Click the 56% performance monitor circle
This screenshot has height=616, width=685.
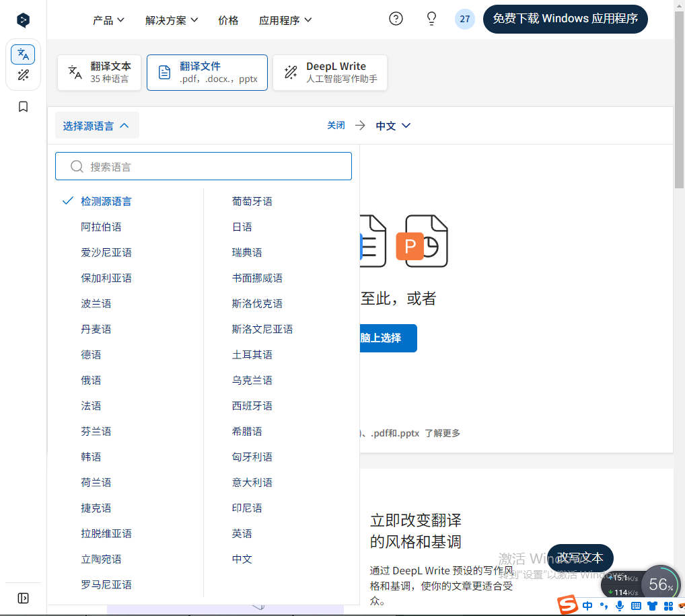661,584
